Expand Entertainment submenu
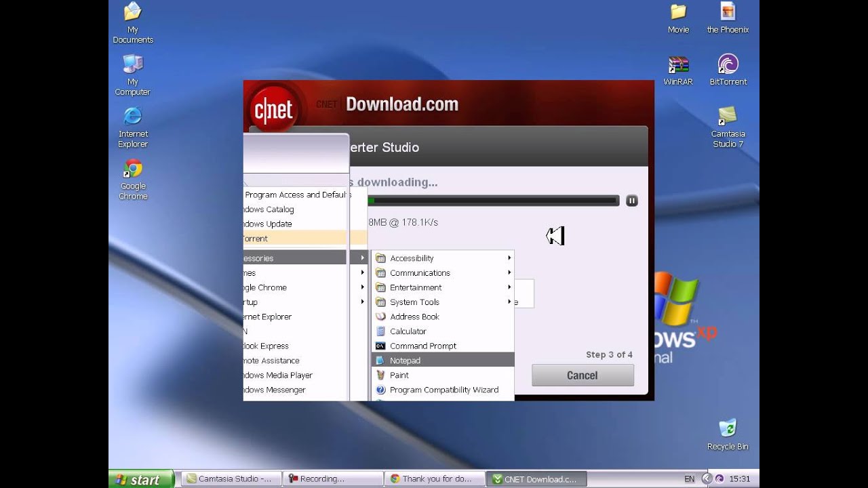 pyautogui.click(x=443, y=287)
